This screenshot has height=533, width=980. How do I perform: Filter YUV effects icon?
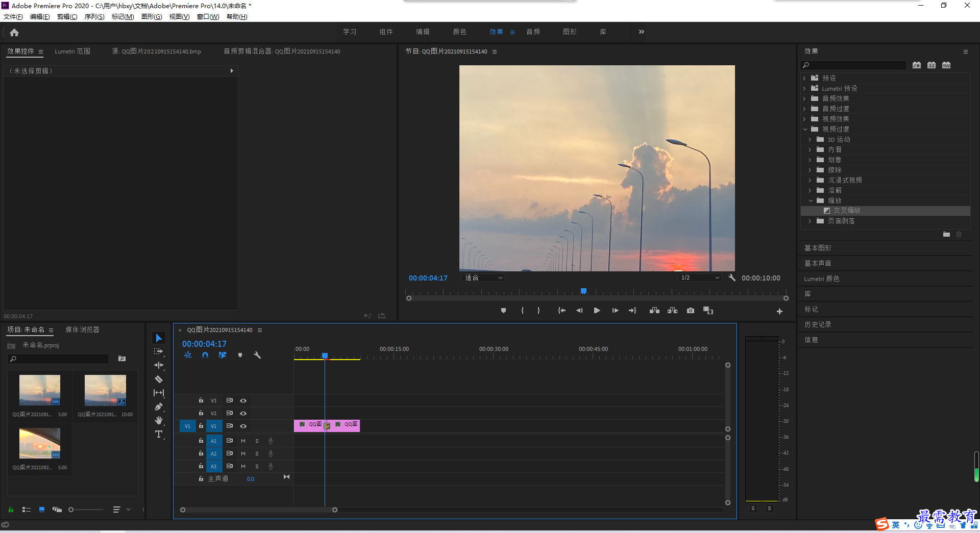[946, 65]
